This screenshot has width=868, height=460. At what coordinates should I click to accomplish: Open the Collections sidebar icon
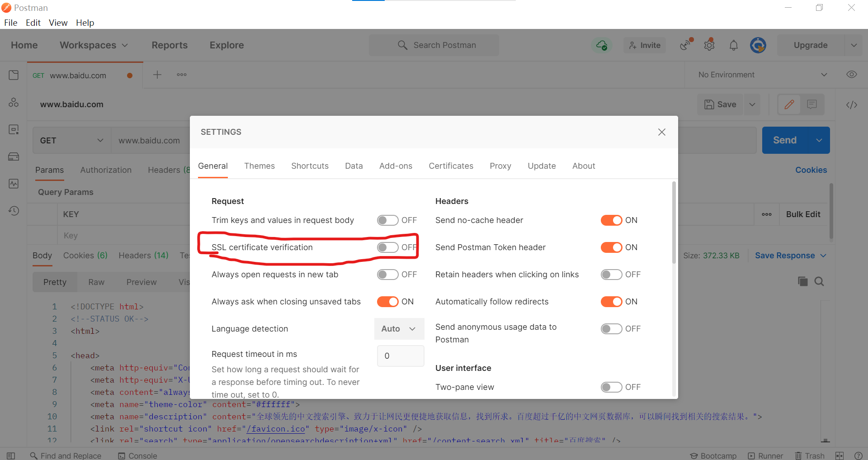(x=14, y=75)
